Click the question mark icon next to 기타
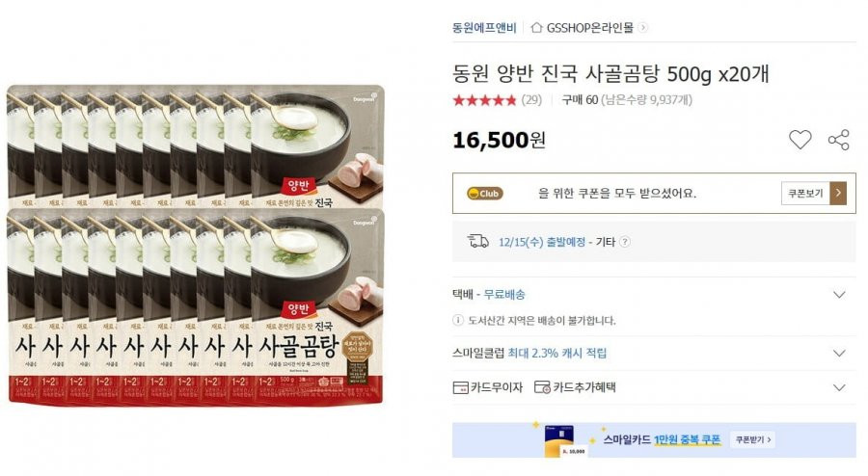The width and height of the screenshot is (868, 476). [624, 242]
